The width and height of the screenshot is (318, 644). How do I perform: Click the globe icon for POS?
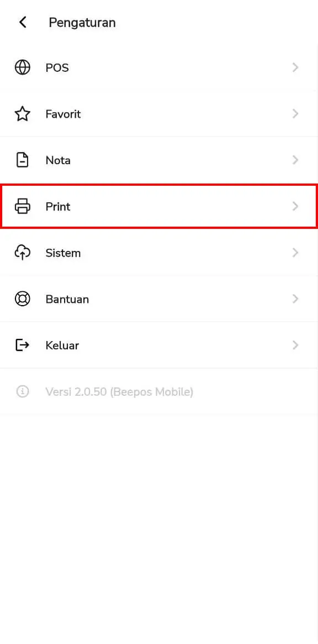22,67
